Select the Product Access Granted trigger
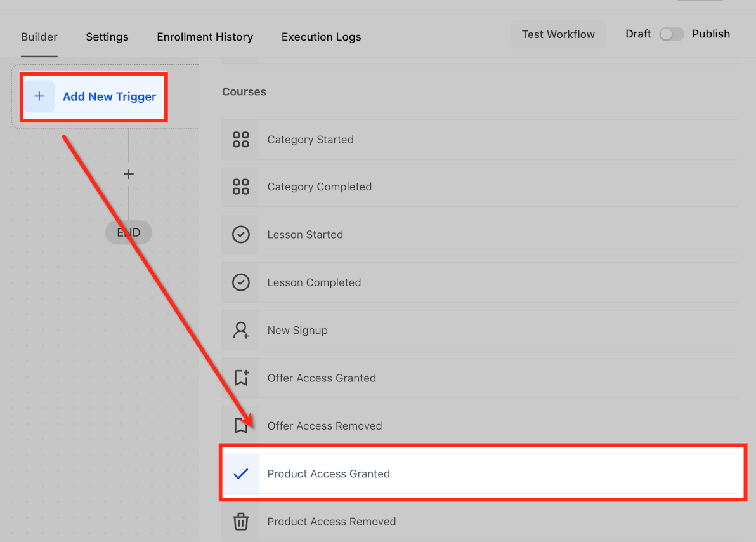The image size is (756, 542). pos(479,473)
